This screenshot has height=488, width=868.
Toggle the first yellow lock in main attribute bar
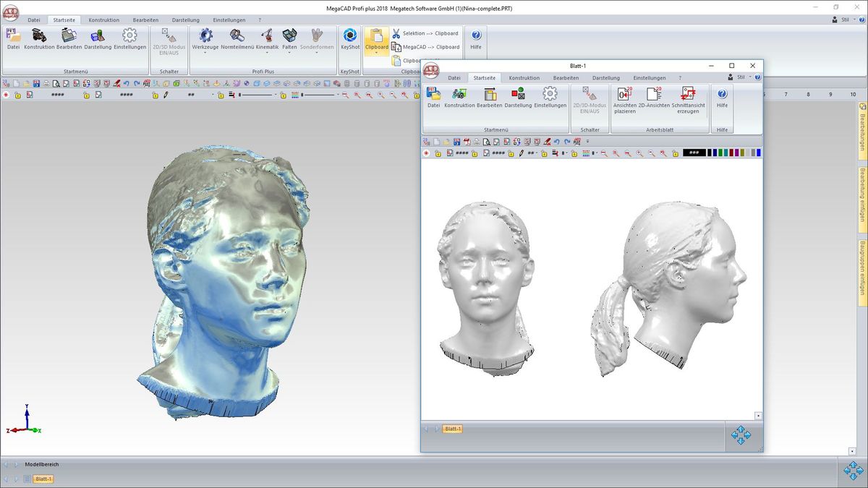[x=19, y=95]
